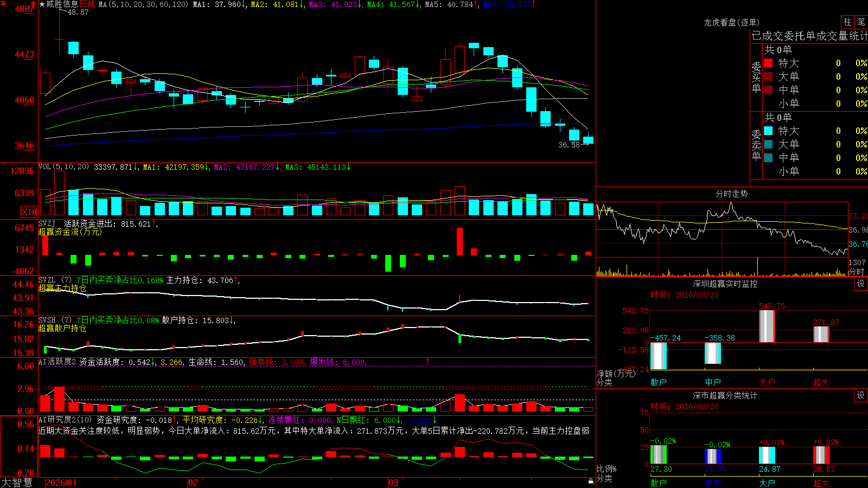Viewport: 868px width, 488px height.
Task: Click the dark red 大单 buy-order swatch
Action: [768, 76]
